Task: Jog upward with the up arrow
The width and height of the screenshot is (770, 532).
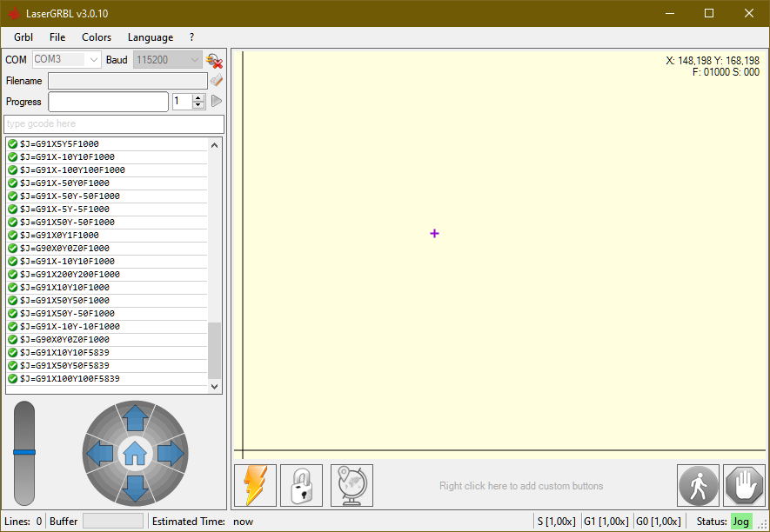Action: [x=135, y=419]
